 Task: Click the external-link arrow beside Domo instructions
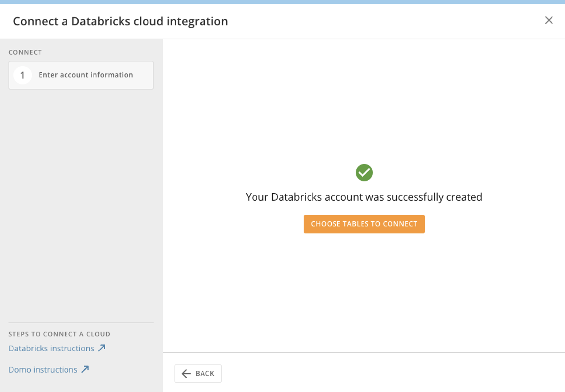[85, 369]
